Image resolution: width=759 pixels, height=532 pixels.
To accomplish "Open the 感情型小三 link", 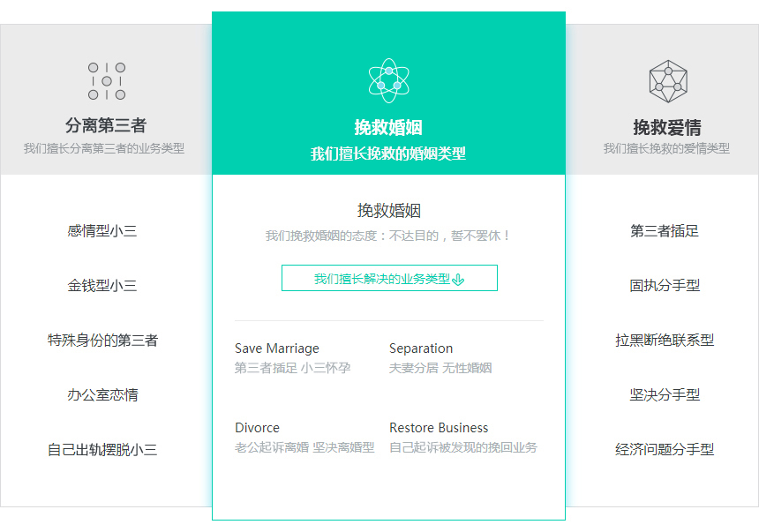I will 102,231.
